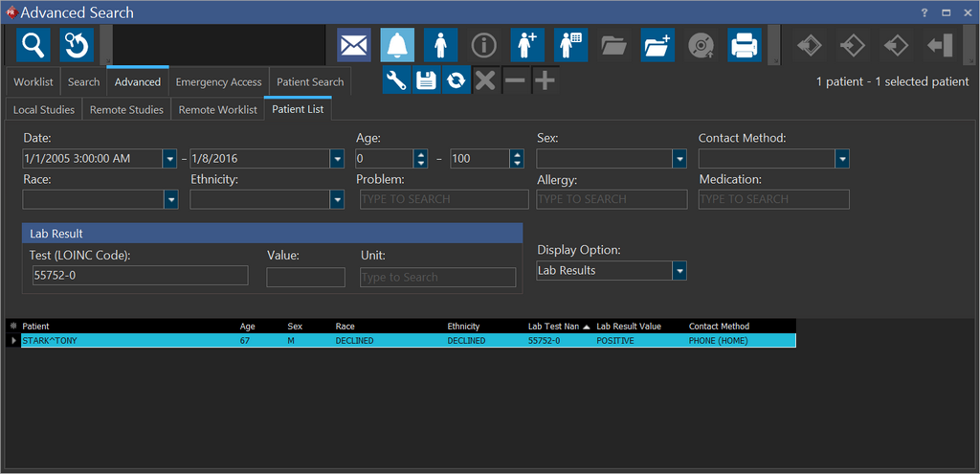Screen dimensions: 980x474
Task: Click the magnifying glass search icon
Action: point(33,45)
